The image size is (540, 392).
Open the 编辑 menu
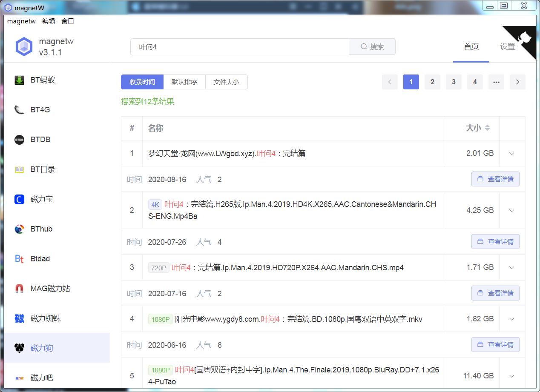49,21
